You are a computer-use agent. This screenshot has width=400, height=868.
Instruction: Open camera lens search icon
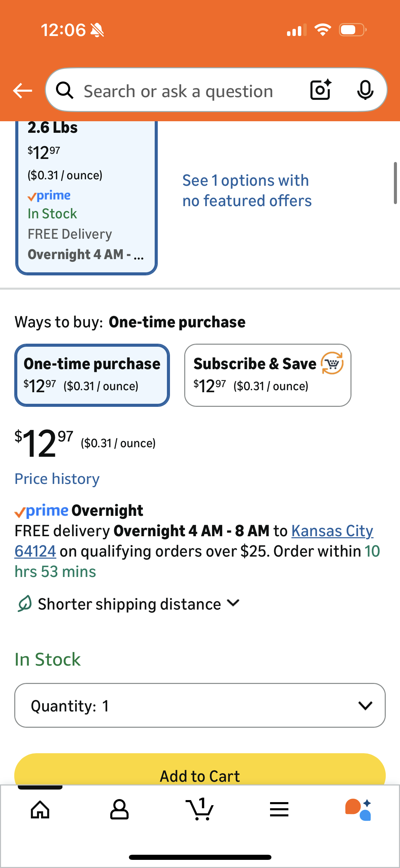pyautogui.click(x=320, y=90)
